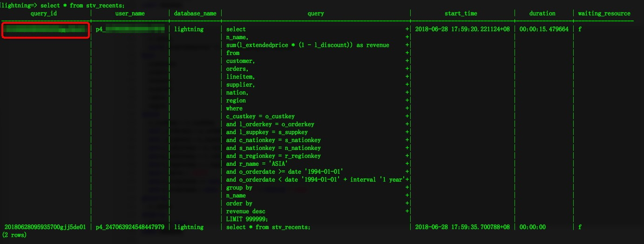Click the "and r_name = 'ASIA'" line
The image size is (644, 244).
[x=257, y=164]
